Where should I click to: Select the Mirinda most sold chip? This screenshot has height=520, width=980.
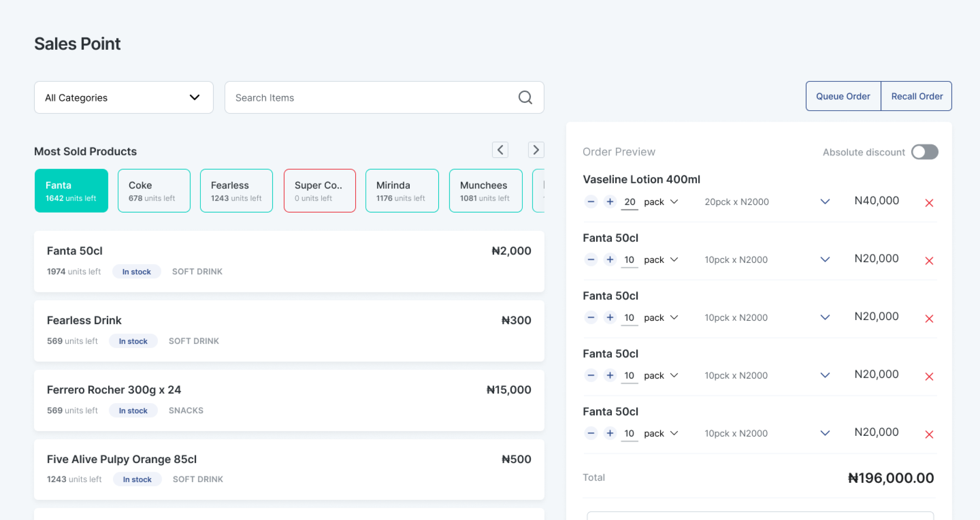click(401, 190)
